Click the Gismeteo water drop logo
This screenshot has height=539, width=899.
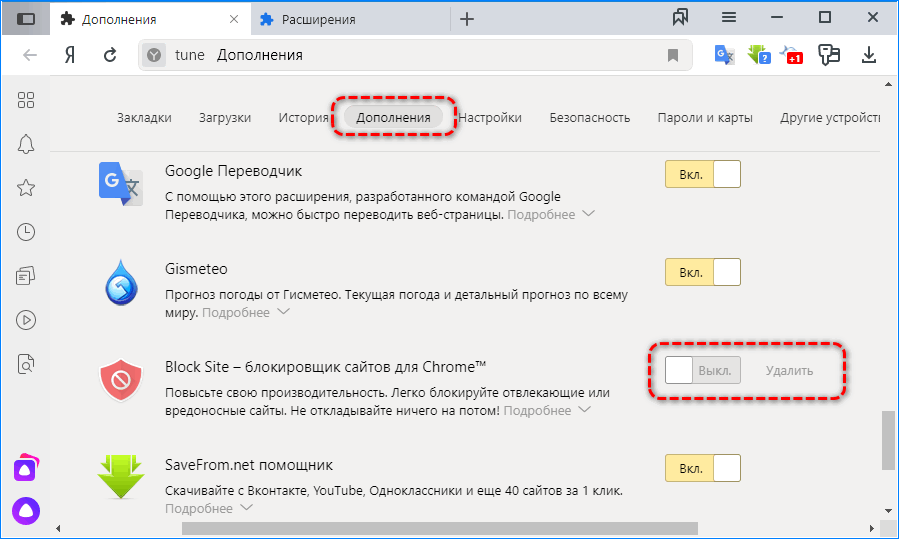click(x=121, y=282)
